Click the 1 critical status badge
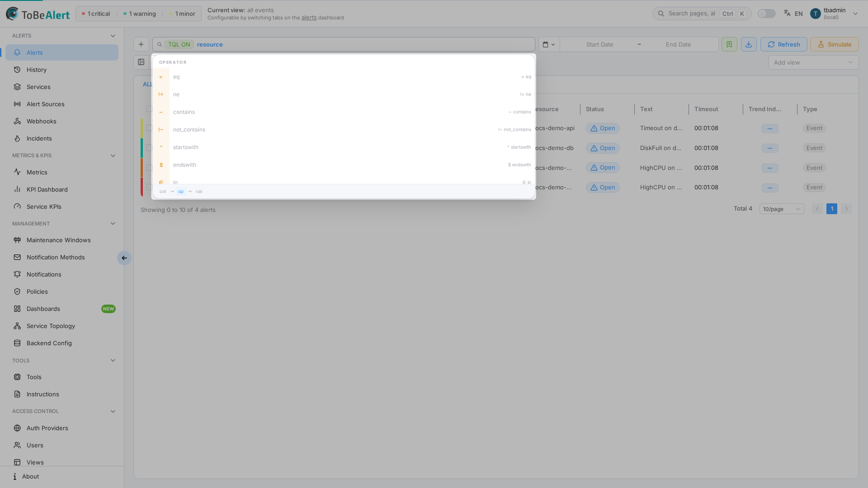Image resolution: width=868 pixels, height=488 pixels. [96, 14]
